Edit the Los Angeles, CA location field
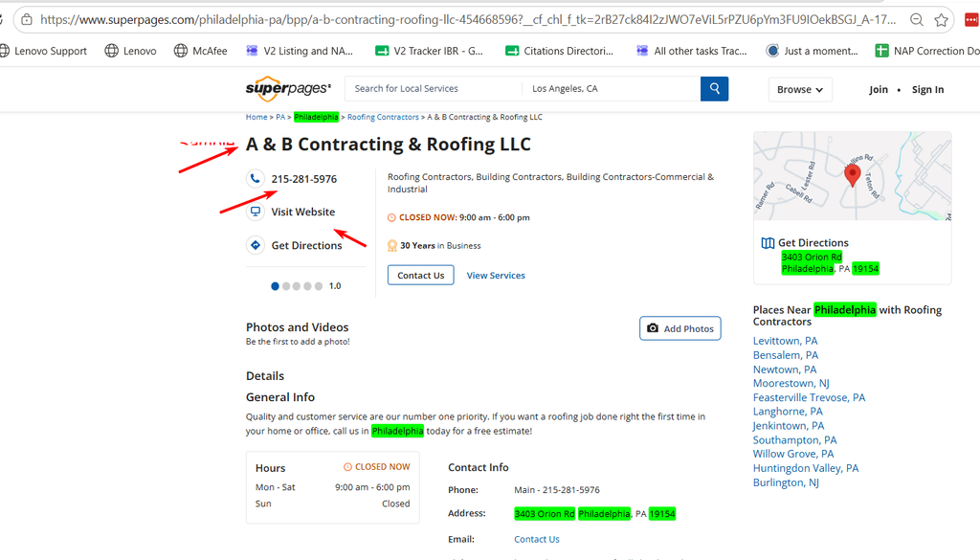Screen dimensions: 980x560 point(612,89)
